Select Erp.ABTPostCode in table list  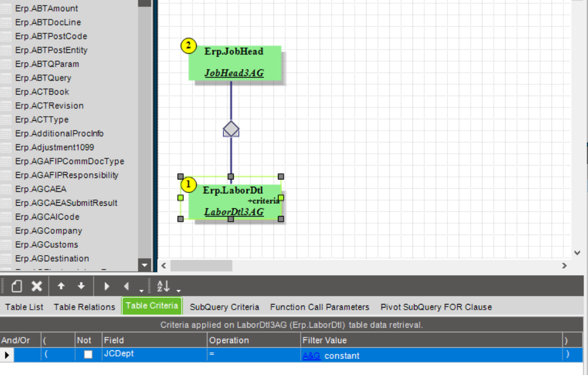coord(51,36)
